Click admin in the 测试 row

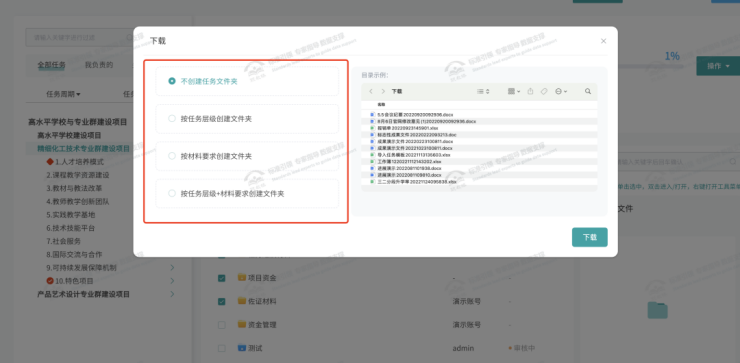click(x=463, y=348)
